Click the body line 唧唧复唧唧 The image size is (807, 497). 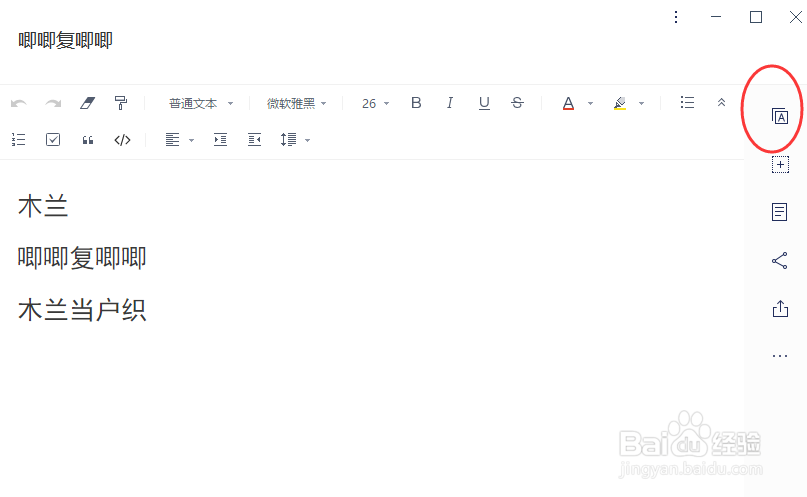pos(82,258)
